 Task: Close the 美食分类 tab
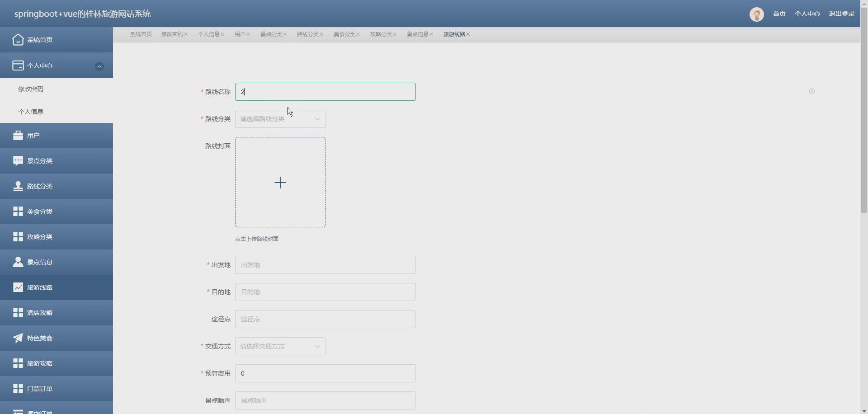coord(358,34)
